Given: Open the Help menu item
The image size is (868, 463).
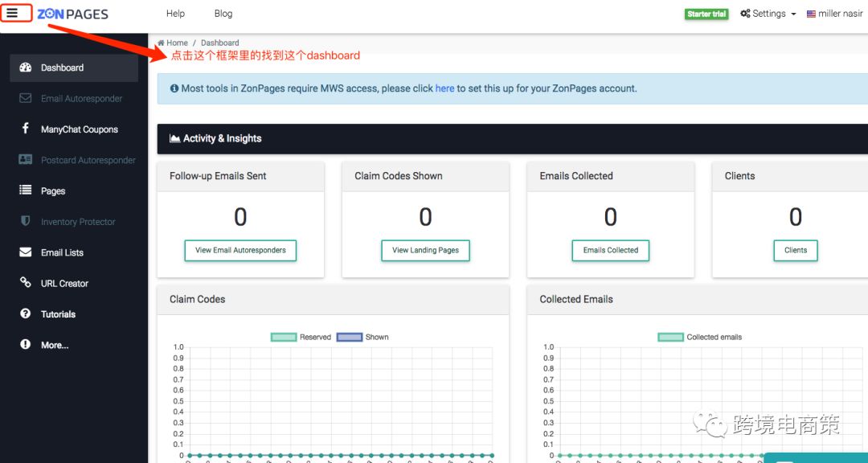Looking at the screenshot, I should [x=175, y=14].
